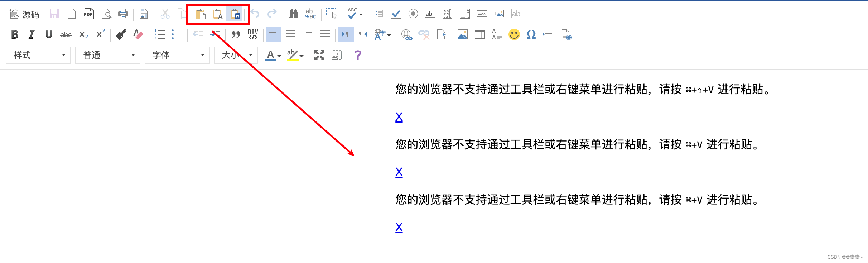868x263 pixels.
Task: Open the Templates dialog
Action: click(x=144, y=14)
